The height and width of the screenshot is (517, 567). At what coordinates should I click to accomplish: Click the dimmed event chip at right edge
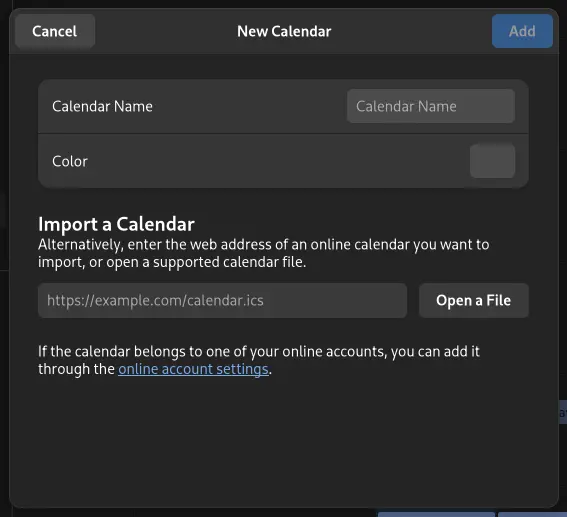(x=563, y=412)
